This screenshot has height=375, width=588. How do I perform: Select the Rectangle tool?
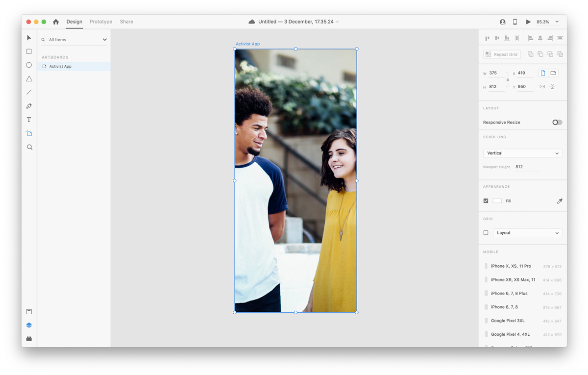pyautogui.click(x=29, y=51)
